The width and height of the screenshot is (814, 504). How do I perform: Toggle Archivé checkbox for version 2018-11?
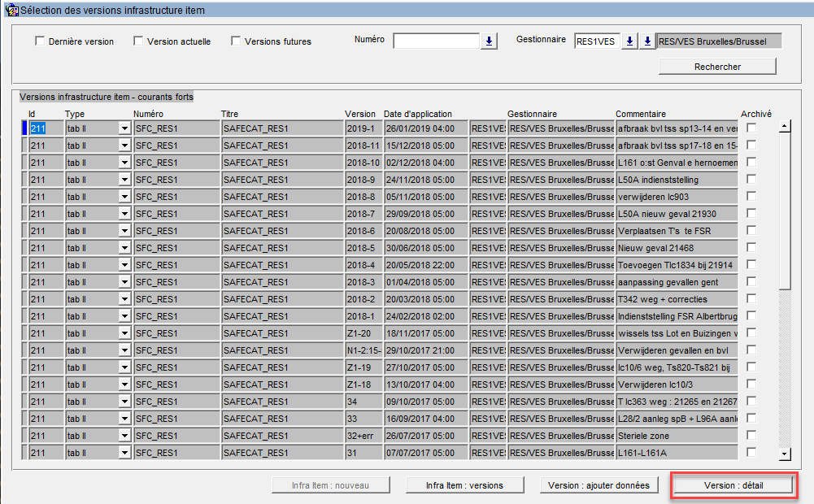[751, 145]
